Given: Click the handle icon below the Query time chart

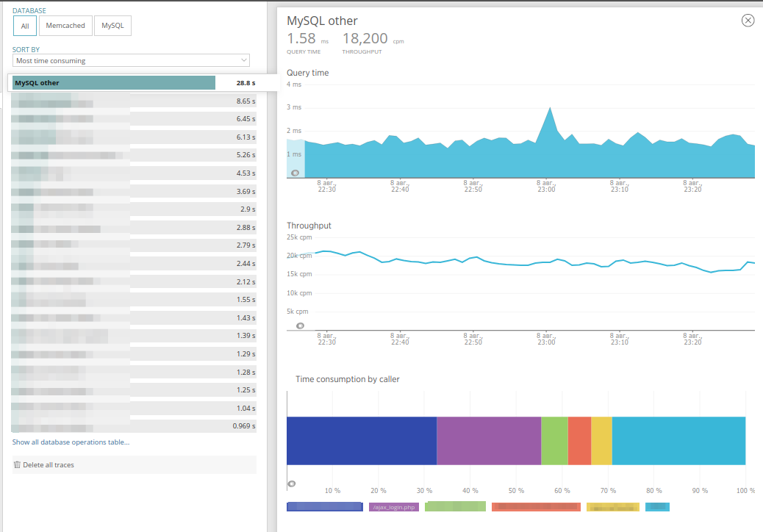Looking at the screenshot, I should pos(294,172).
